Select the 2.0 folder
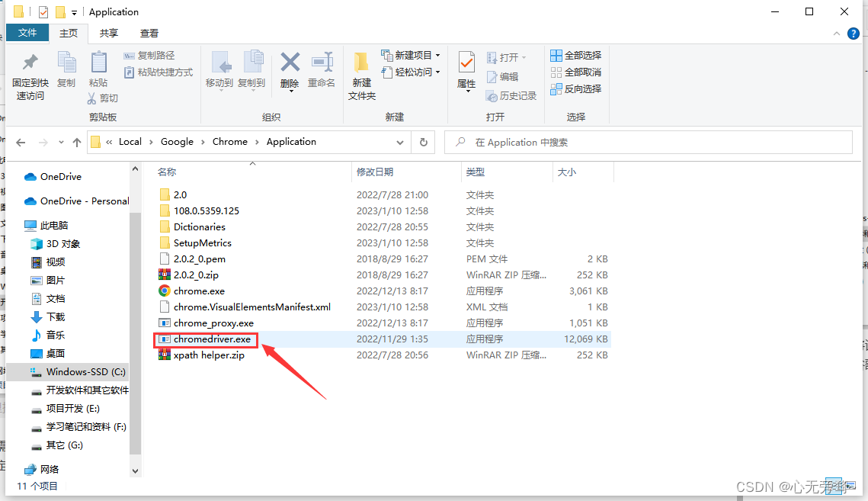Image resolution: width=868 pixels, height=501 pixels. (180, 195)
